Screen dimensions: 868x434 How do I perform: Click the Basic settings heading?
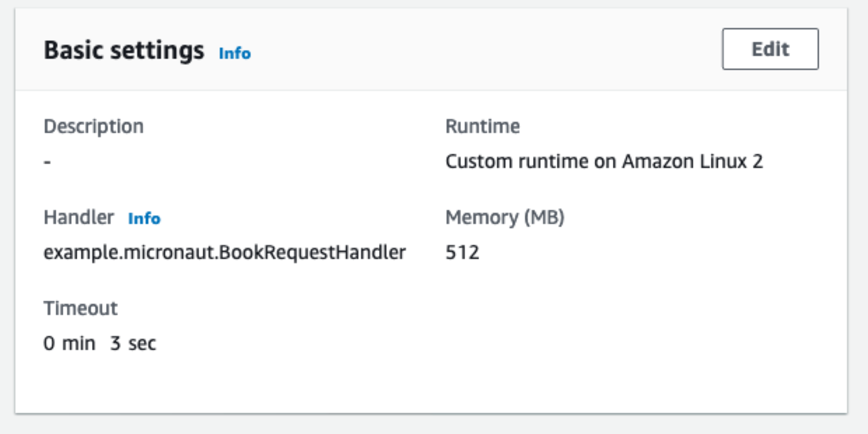click(124, 50)
